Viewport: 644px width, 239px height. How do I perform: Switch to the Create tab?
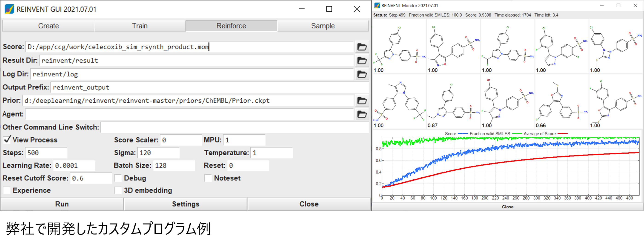tap(48, 26)
